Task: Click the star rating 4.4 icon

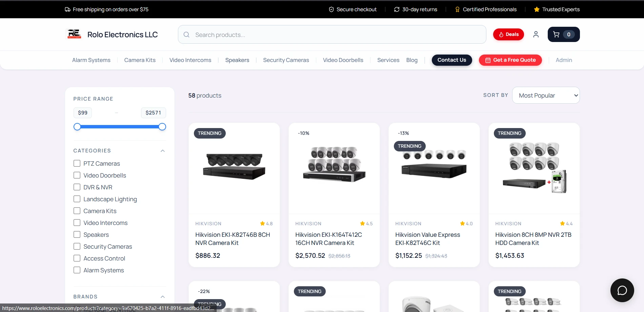Action: coord(562,224)
